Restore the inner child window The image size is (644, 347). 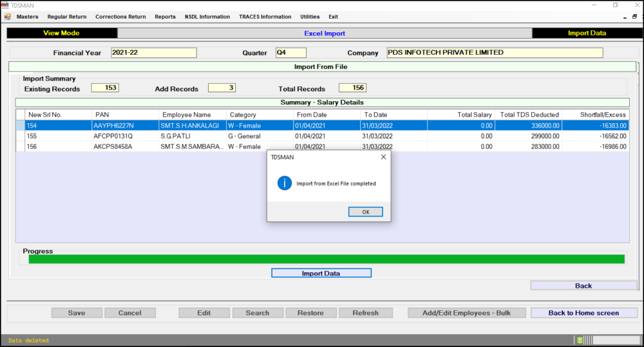coord(634,17)
